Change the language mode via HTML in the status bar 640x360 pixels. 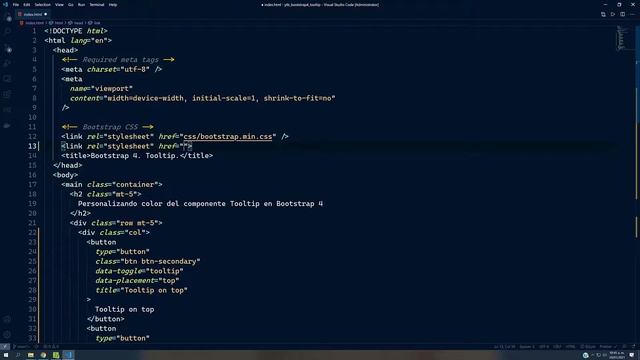[x=571, y=347]
